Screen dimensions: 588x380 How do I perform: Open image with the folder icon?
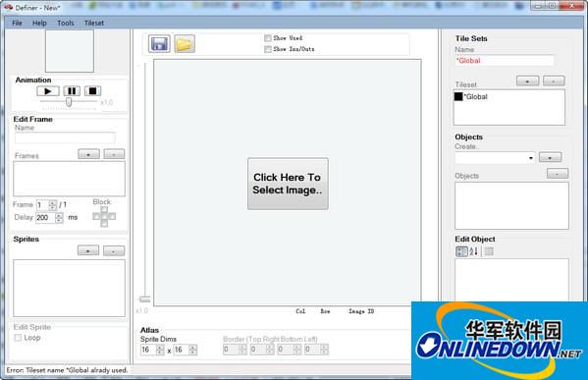coord(185,44)
